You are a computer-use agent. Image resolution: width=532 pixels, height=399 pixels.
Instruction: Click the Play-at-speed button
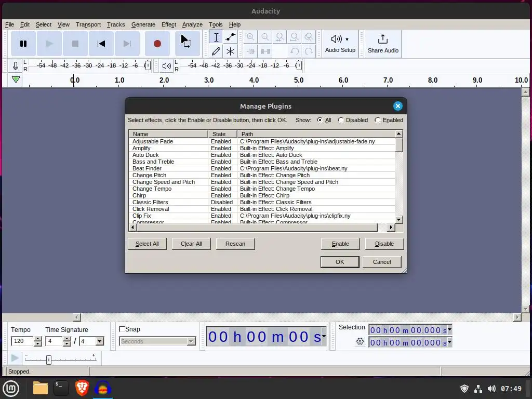[x=15, y=358]
